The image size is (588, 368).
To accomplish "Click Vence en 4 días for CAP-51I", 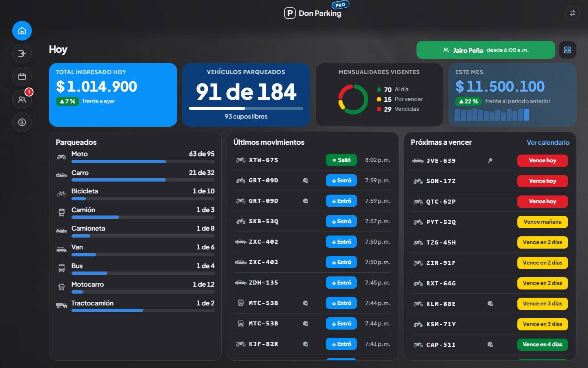I will tap(543, 345).
